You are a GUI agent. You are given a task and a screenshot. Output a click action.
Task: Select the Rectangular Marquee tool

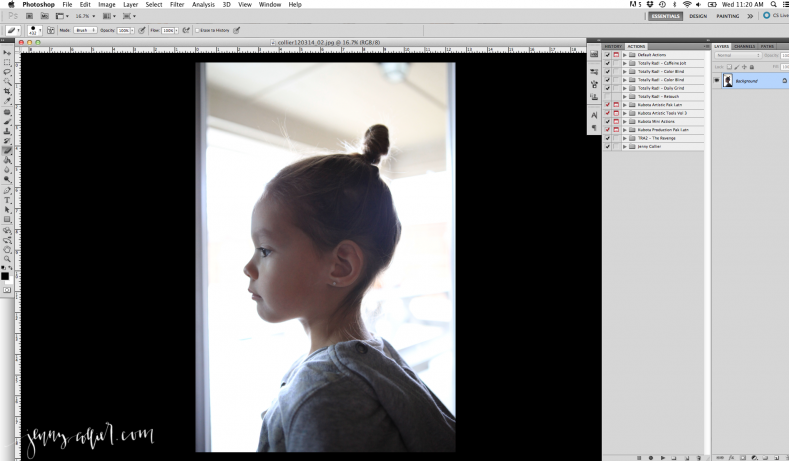(7, 62)
